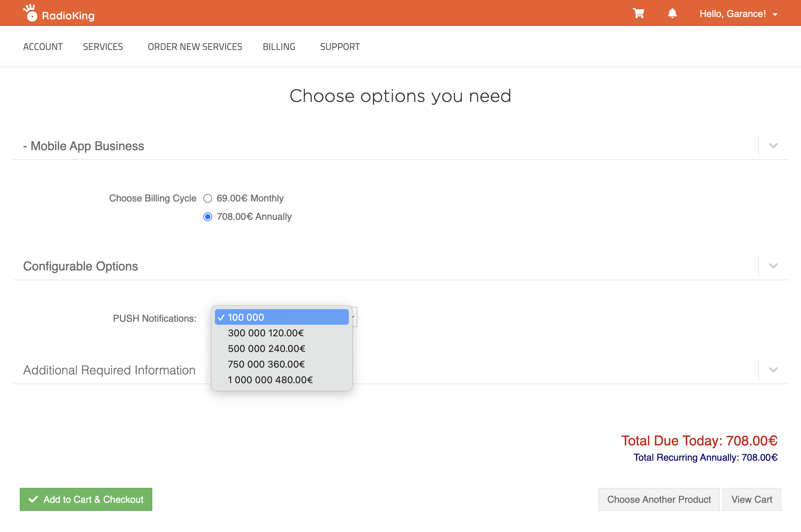Choose 500 000 240.00€ option
The image size is (801, 532).
(282, 349)
